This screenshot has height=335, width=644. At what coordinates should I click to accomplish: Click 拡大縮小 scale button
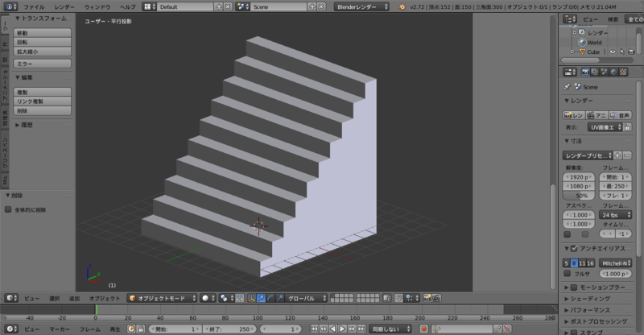click(43, 52)
